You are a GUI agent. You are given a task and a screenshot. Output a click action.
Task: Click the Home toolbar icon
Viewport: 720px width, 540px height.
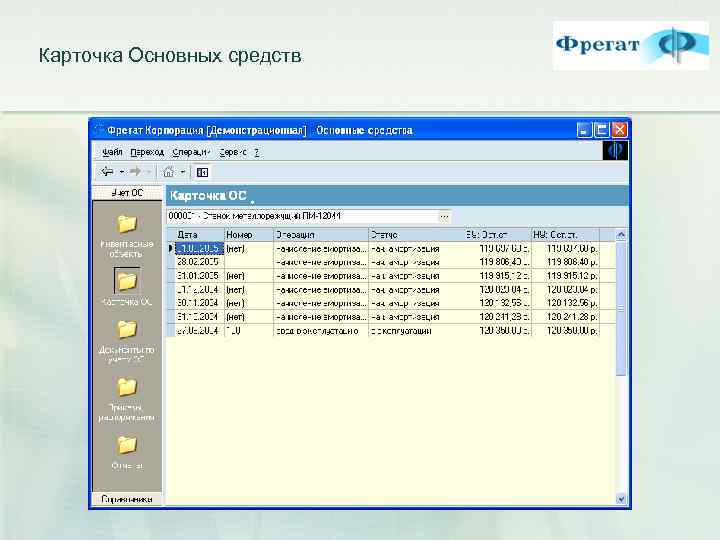point(169,172)
